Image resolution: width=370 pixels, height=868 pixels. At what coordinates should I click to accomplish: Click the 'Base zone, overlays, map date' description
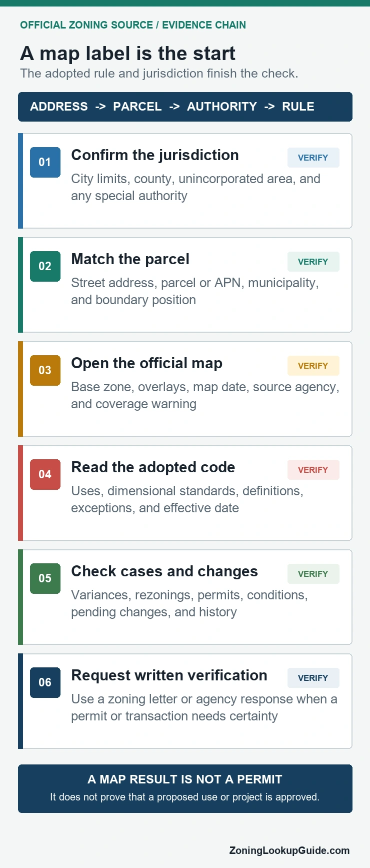coord(205,395)
